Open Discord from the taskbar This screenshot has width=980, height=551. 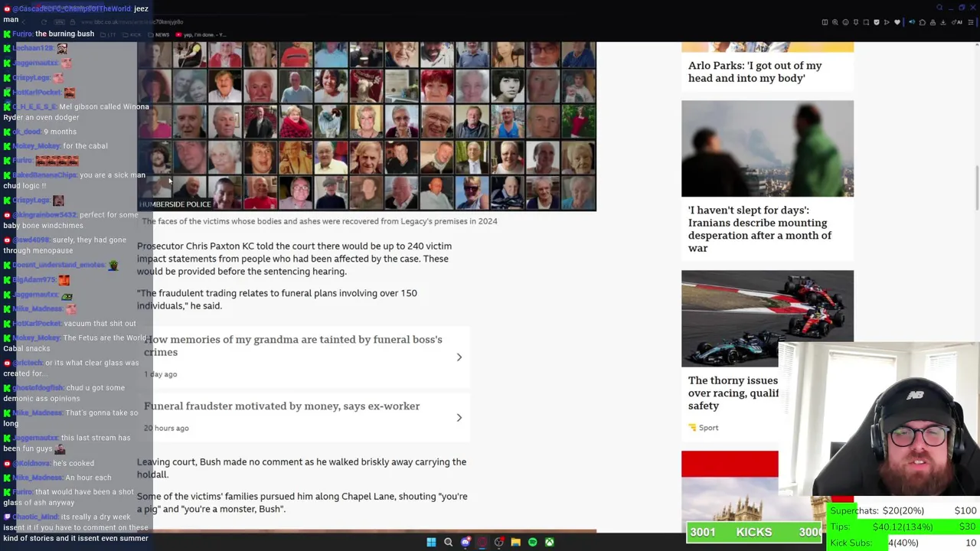pos(465,542)
